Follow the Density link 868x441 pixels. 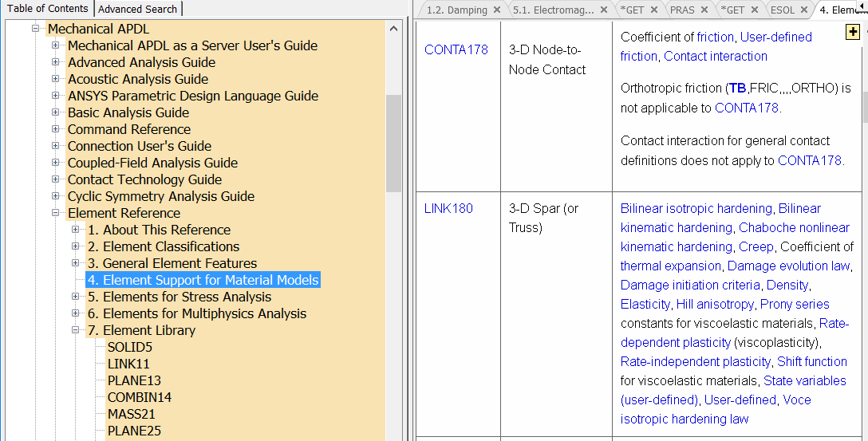pos(787,285)
